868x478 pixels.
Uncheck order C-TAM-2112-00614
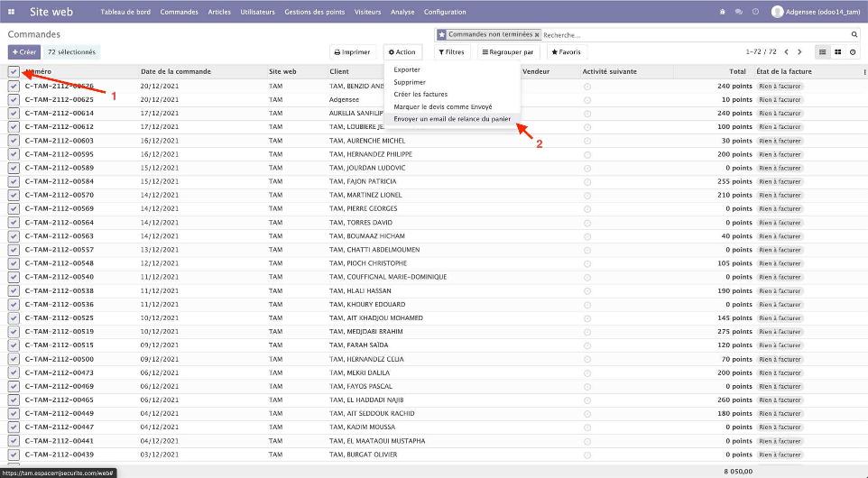coord(14,113)
